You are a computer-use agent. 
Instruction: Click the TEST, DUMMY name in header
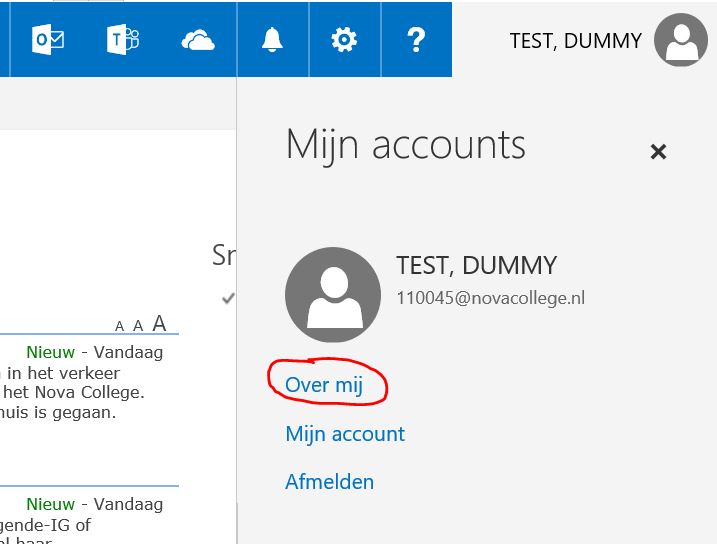coord(575,41)
